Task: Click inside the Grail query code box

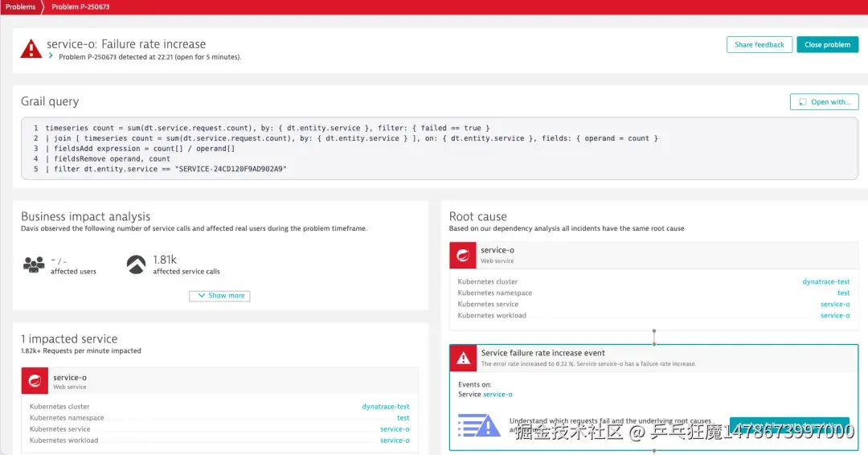Action: pos(440,149)
